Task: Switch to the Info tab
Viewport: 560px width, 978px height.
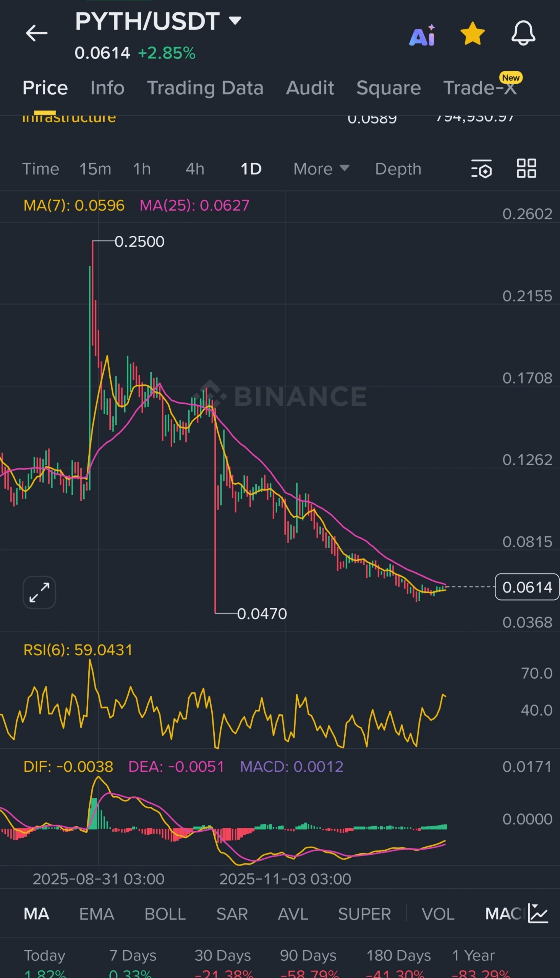Action: coord(107,88)
